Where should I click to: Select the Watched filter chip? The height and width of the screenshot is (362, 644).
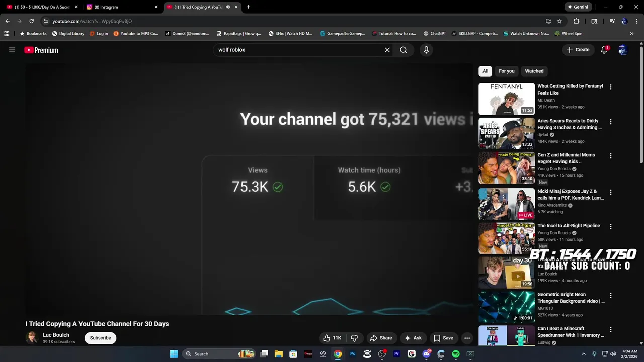tap(534, 71)
